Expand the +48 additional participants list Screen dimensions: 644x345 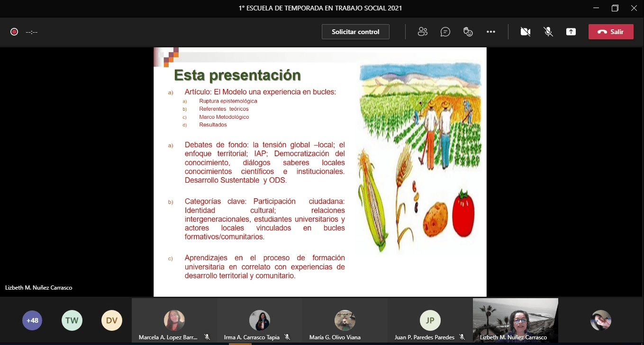[x=32, y=320]
